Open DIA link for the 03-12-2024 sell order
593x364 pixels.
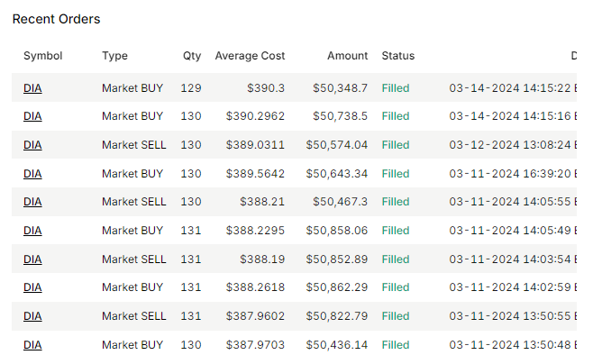point(32,145)
